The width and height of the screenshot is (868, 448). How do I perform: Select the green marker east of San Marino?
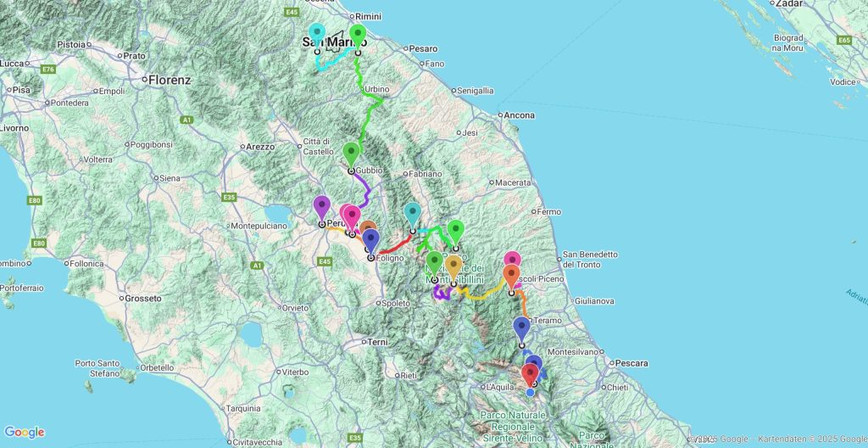(x=358, y=36)
